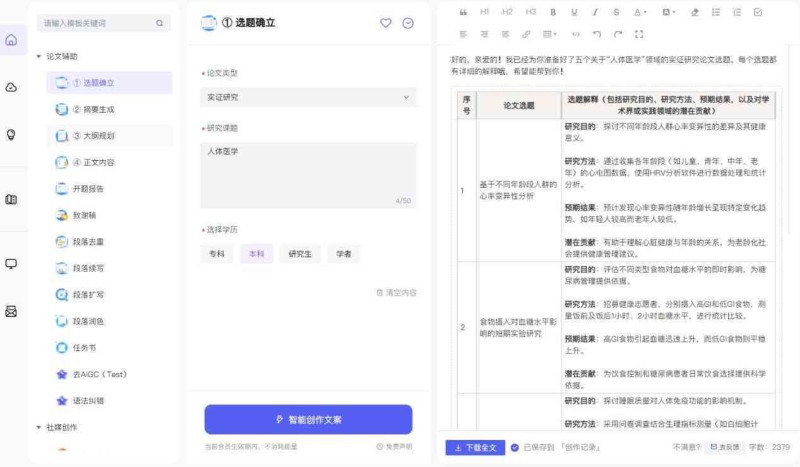The height and width of the screenshot is (467, 800).
Task: Select the 专科 education level option
Action: click(x=216, y=254)
